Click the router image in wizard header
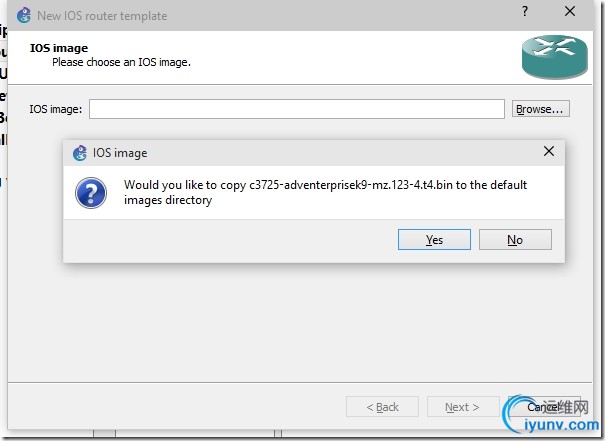Screen dimensions: 605x441 [555, 56]
